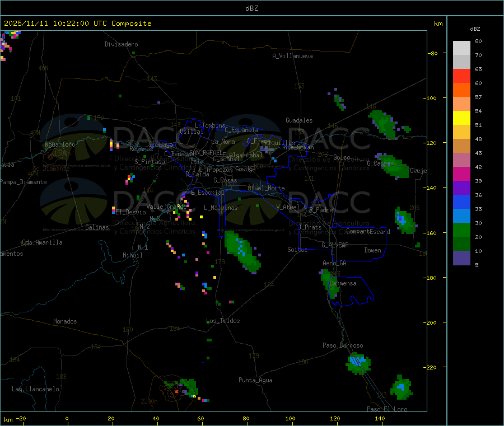
Task: Click the Cda_Amarilla label
Action: (42, 242)
